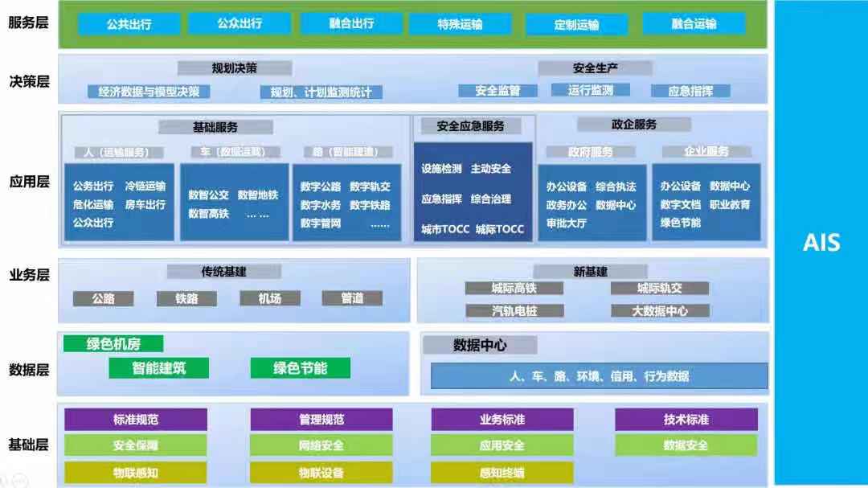
Task: Open 经济数据与模型决策 under 规划决策
Action: [149, 92]
